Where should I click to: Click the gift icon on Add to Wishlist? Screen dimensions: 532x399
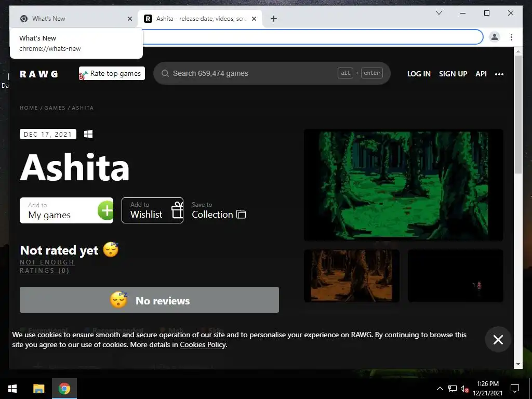(177, 210)
